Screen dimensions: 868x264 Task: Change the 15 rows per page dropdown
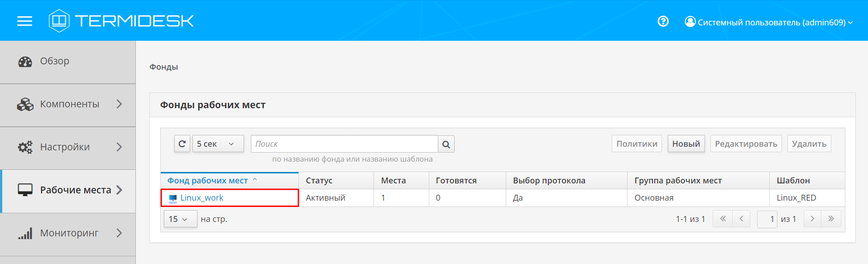[180, 219]
